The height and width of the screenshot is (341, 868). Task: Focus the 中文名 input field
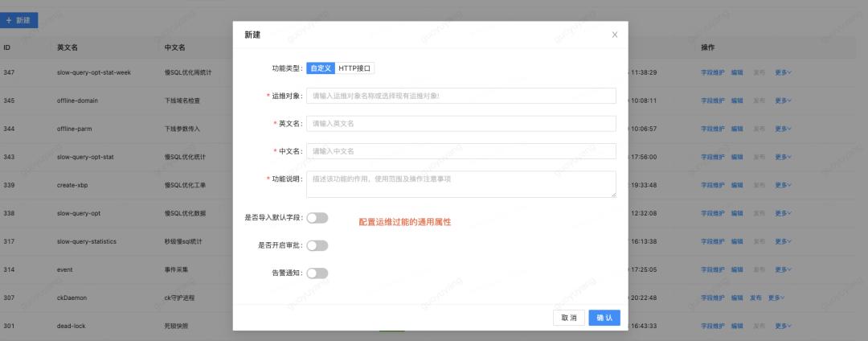tap(461, 151)
